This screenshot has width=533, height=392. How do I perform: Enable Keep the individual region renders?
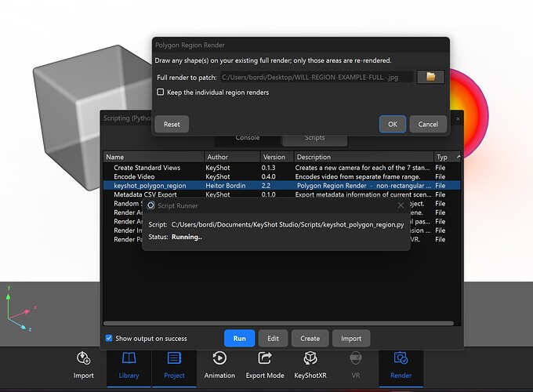160,93
